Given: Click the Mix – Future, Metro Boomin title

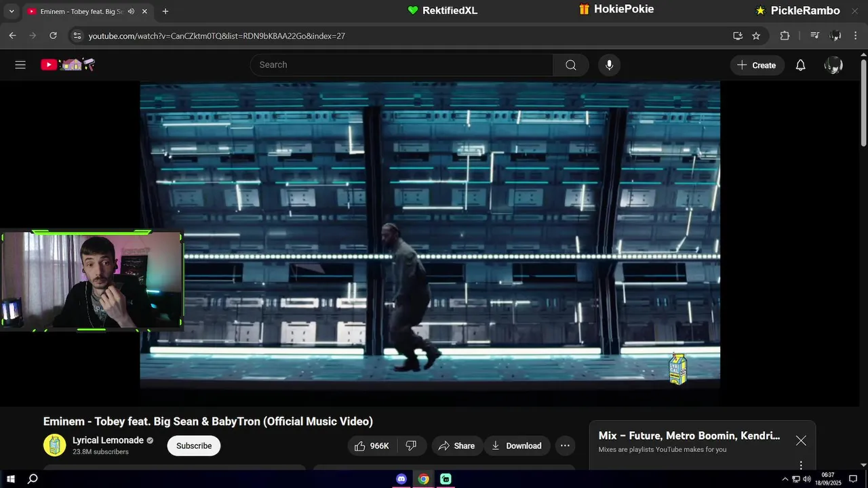Looking at the screenshot, I should (689, 436).
